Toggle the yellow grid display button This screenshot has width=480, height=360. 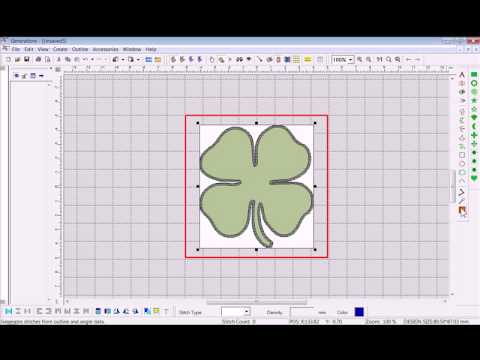pyautogui.click(x=296, y=60)
